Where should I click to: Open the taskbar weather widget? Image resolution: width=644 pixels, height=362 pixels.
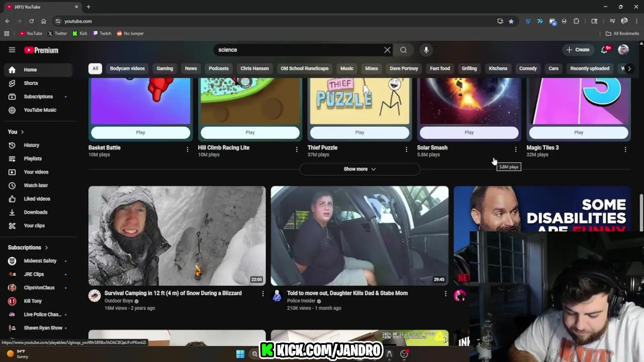[x=17, y=354]
